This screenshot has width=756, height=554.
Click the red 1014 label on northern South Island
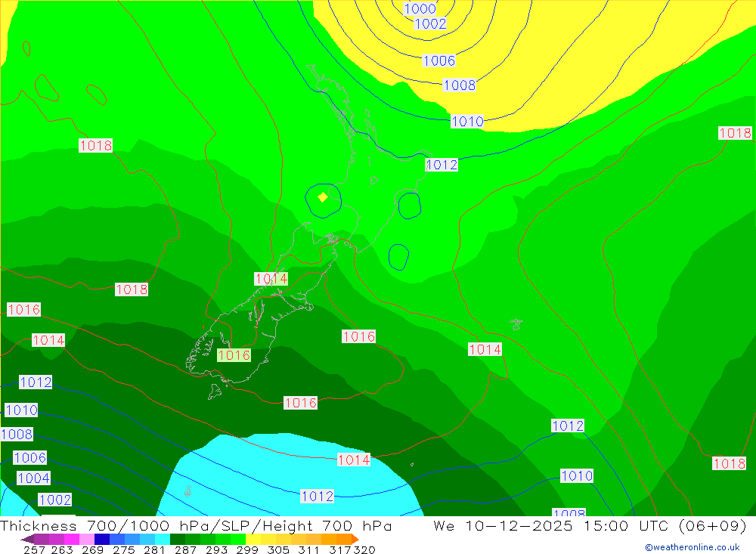click(x=271, y=279)
